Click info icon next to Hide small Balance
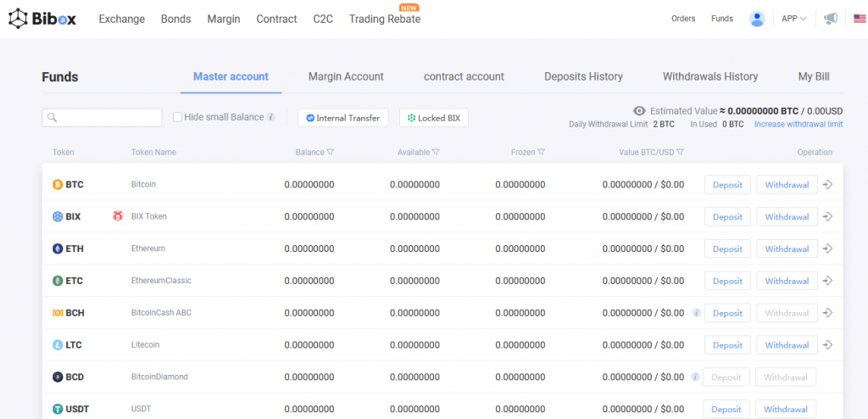868x419 pixels. click(270, 118)
